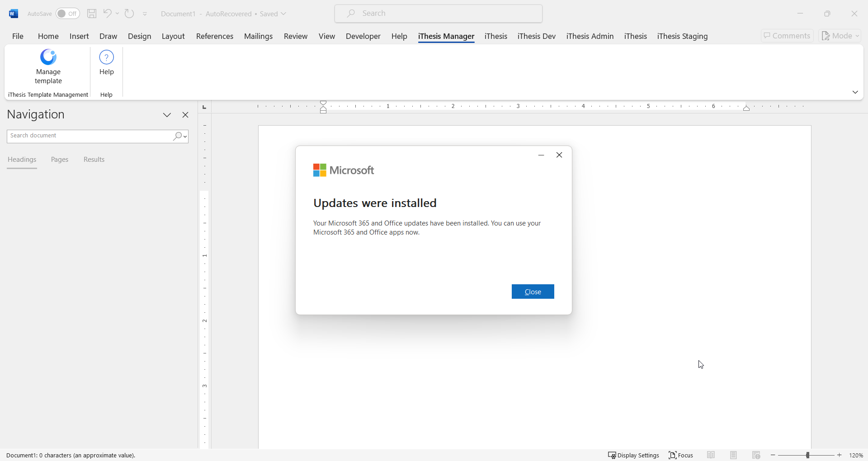Dismiss the update dialog with the X

coord(559,155)
